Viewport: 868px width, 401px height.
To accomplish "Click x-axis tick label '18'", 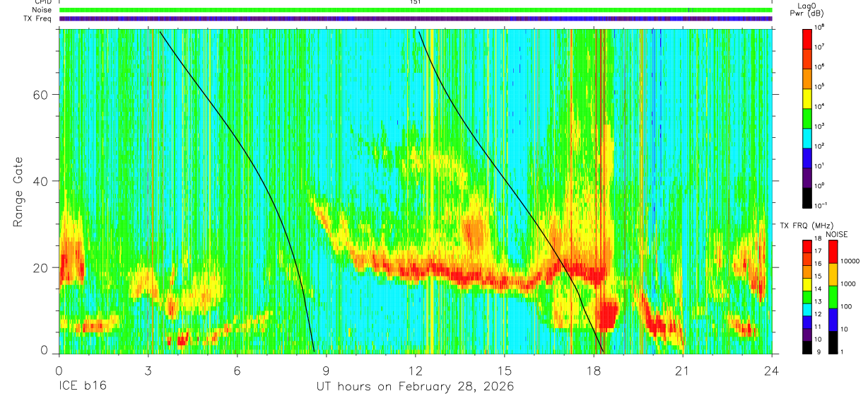I will (x=594, y=370).
